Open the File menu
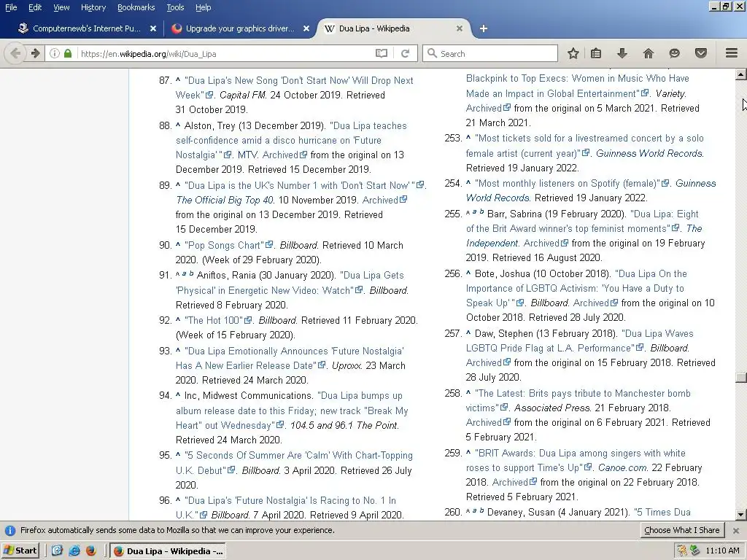 point(10,7)
